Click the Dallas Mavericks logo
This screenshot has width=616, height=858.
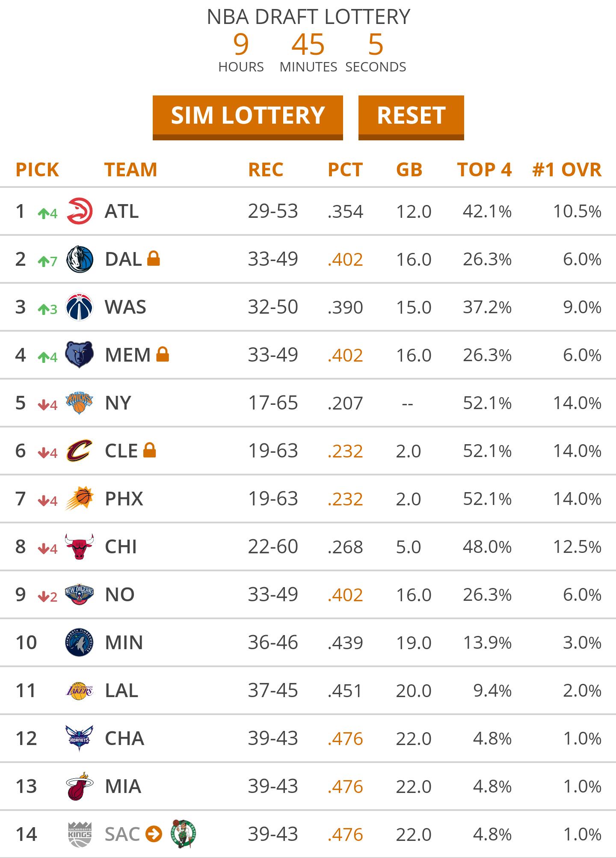(x=80, y=259)
